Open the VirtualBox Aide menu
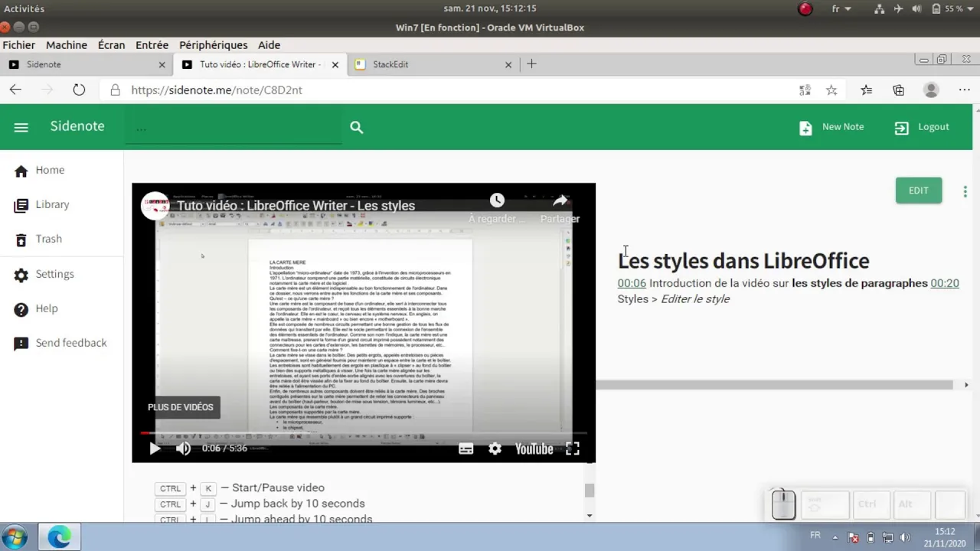Viewport: 980px width, 551px height. point(269,45)
